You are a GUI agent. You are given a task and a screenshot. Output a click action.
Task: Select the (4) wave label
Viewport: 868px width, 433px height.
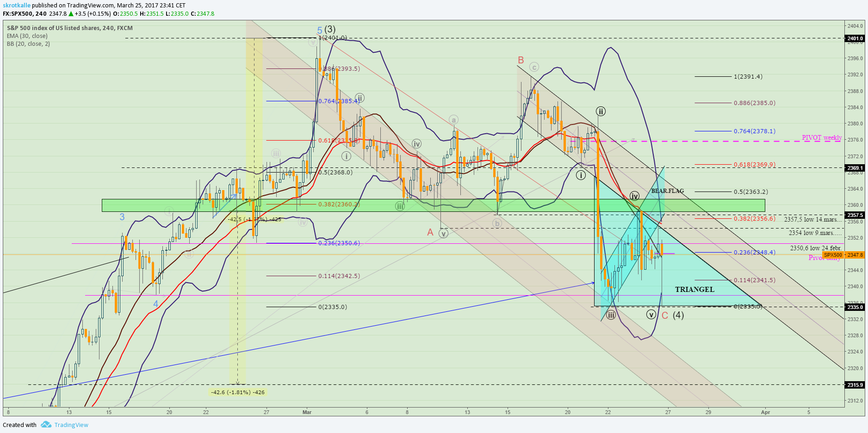(x=678, y=315)
